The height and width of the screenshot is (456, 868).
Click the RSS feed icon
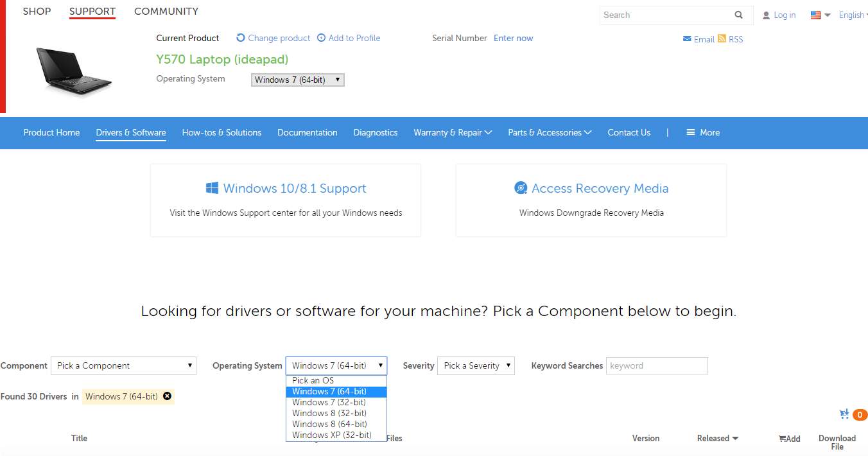pos(722,39)
